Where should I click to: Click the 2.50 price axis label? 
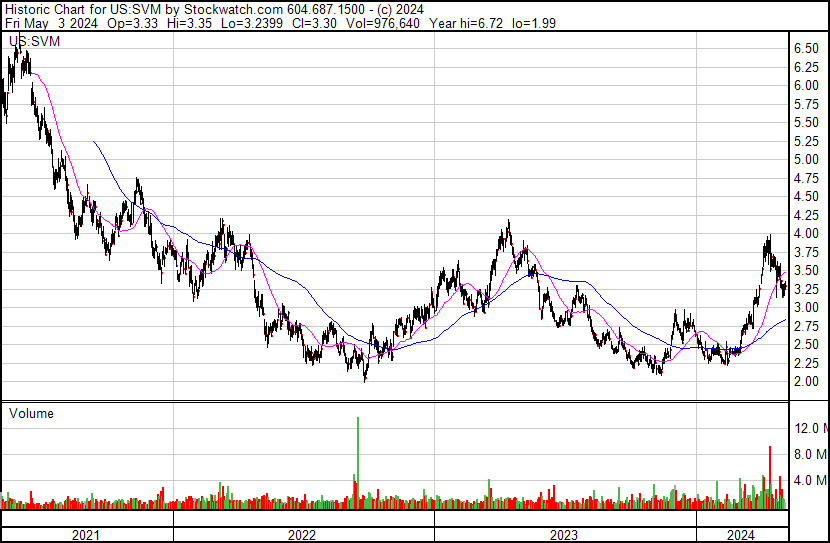pos(806,345)
